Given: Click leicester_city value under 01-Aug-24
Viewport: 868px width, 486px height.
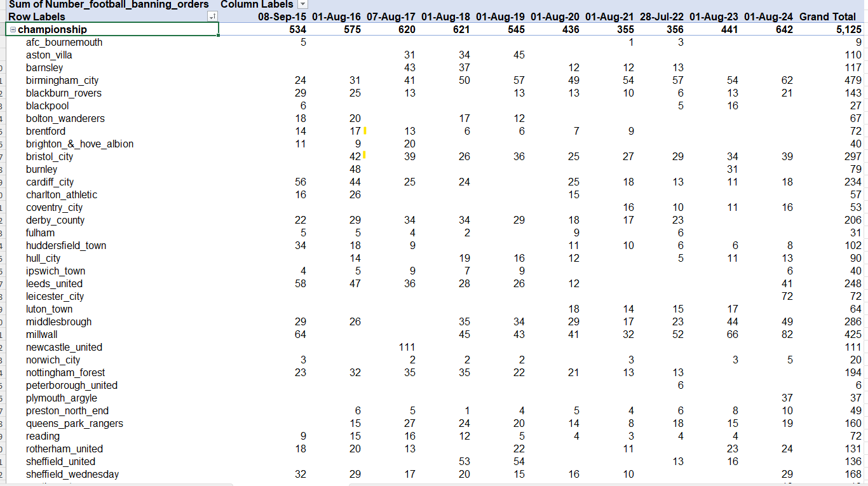Looking at the screenshot, I should click(787, 297).
